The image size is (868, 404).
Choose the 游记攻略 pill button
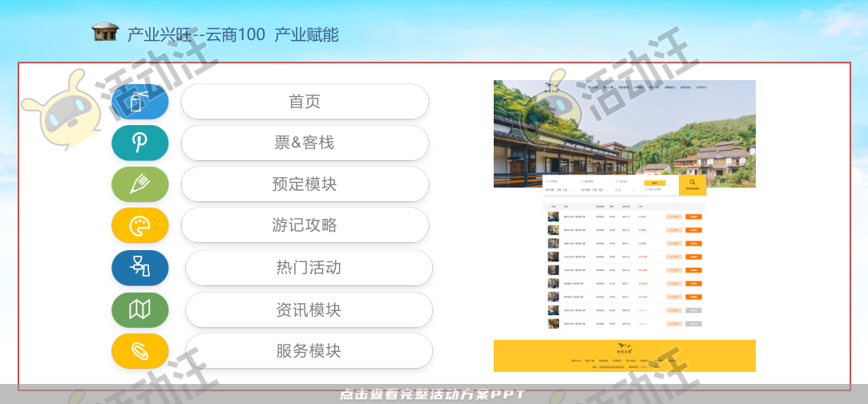305,225
